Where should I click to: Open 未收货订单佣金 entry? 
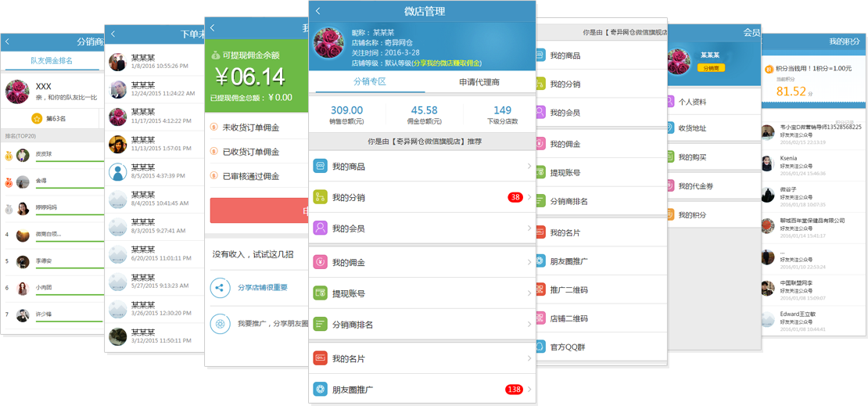click(x=251, y=128)
